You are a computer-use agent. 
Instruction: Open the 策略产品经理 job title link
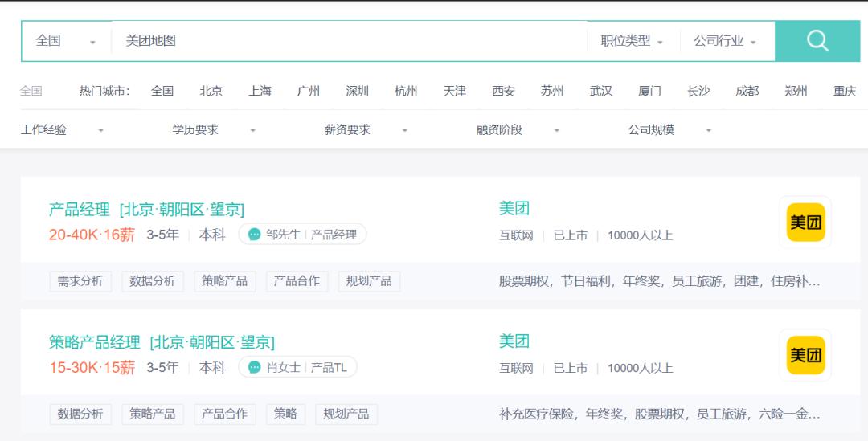click(x=162, y=342)
